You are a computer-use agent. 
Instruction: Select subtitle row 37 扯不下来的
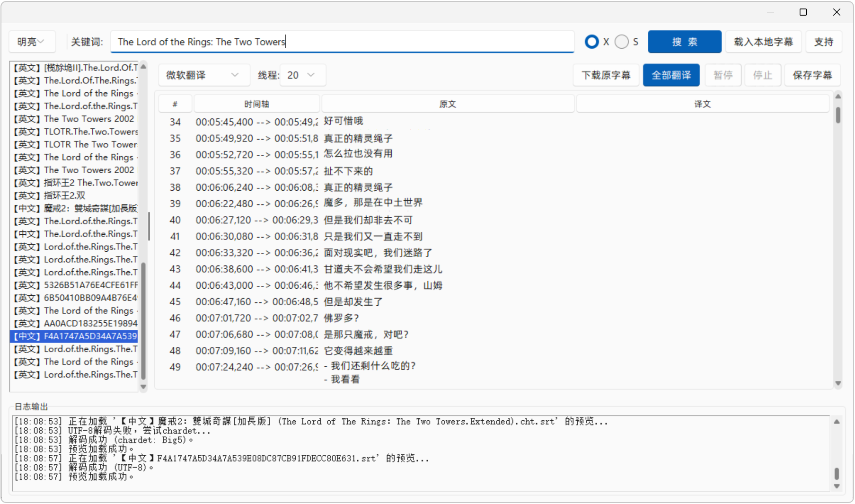(494, 171)
